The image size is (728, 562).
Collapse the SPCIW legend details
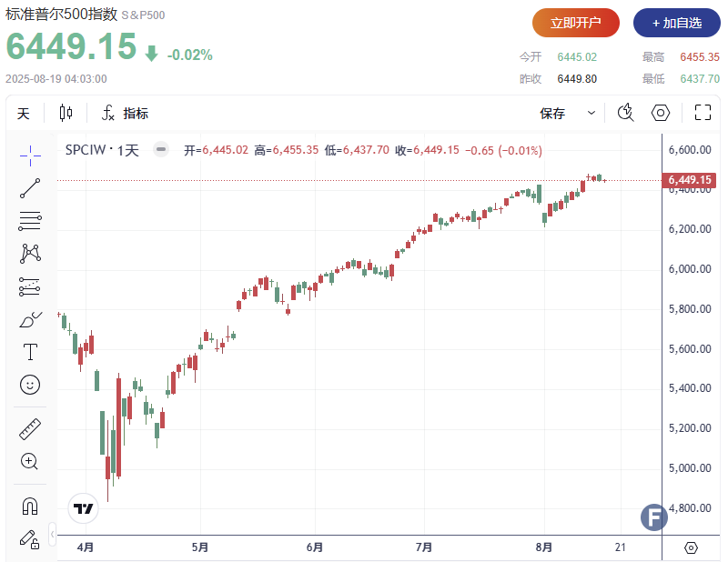tap(161, 150)
